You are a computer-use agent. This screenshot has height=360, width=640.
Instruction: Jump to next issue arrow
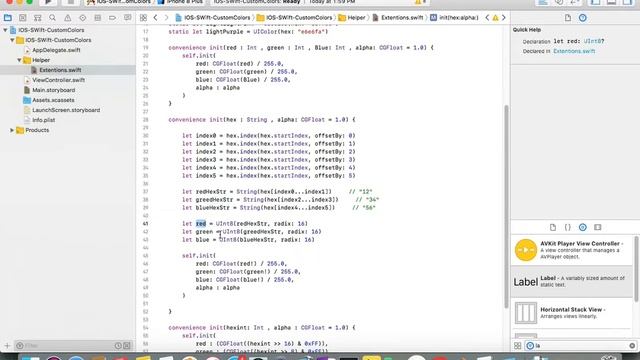coord(504,18)
